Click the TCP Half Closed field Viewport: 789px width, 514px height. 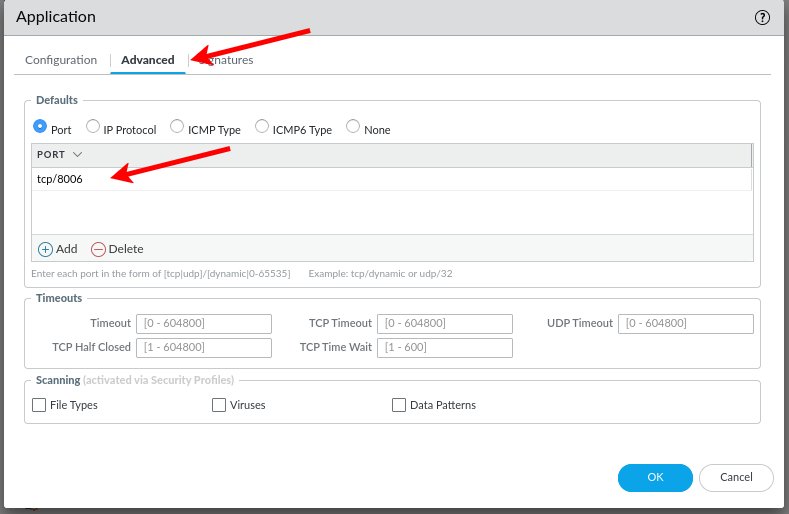(x=204, y=347)
